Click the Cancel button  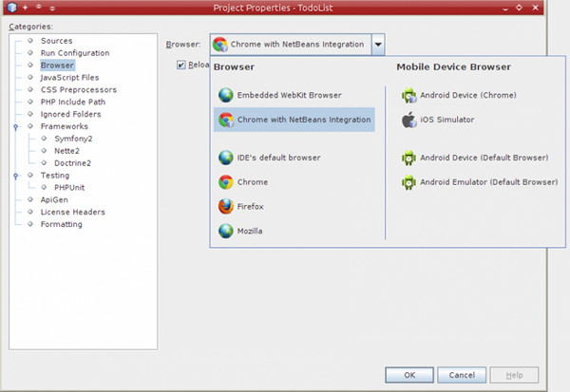[462, 375]
